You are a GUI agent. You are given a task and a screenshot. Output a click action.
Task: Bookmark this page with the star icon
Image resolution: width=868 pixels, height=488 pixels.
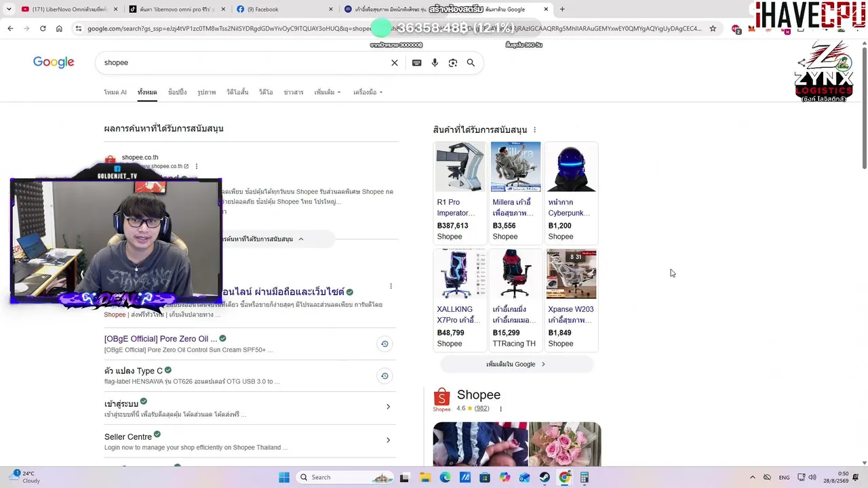coord(713,28)
